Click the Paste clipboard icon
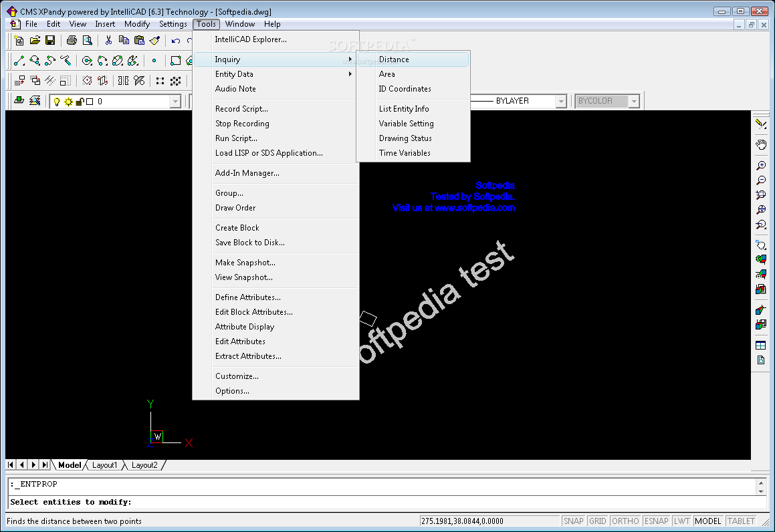Screen dimensions: 775x532 coord(139,41)
